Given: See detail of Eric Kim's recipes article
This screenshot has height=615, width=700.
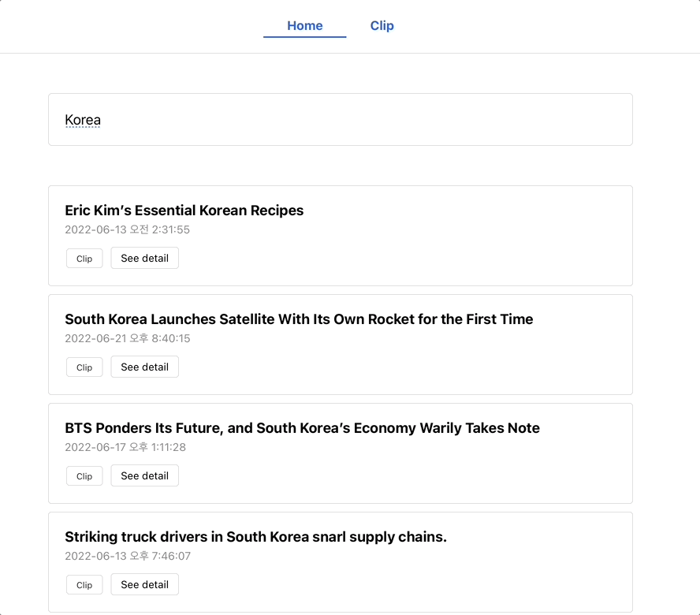Looking at the screenshot, I should 144,258.
